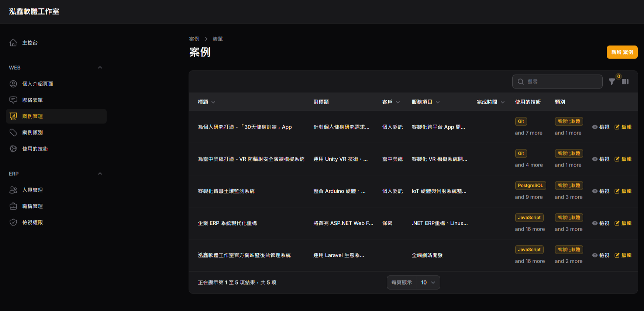
Task: Edit the 30天健身訓練 App case
Action: pyautogui.click(x=623, y=127)
